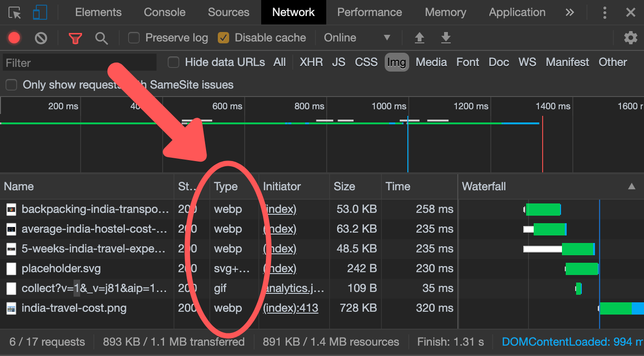
Task: Open the hidden tabs overflow chevron
Action: (x=570, y=12)
